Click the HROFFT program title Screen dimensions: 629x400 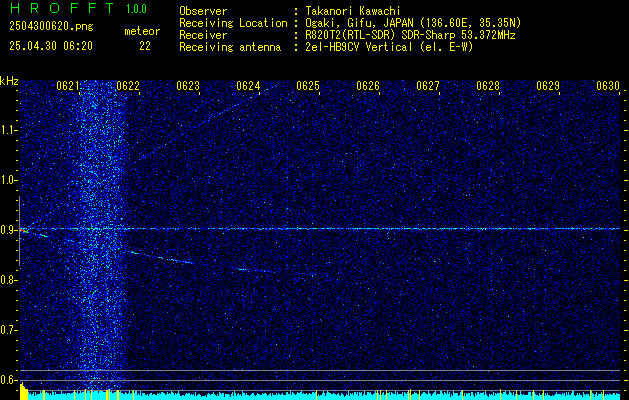(x=61, y=8)
